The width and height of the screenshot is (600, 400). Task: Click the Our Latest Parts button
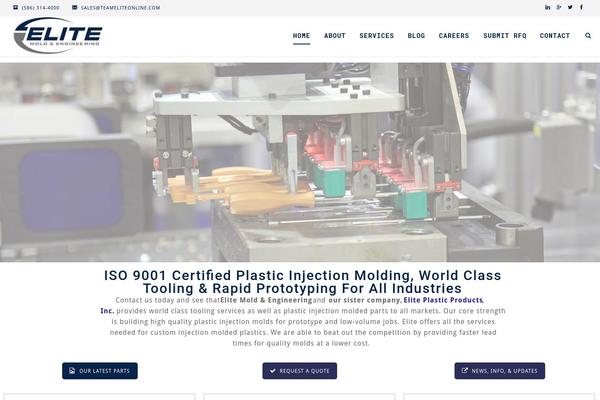pyautogui.click(x=100, y=371)
